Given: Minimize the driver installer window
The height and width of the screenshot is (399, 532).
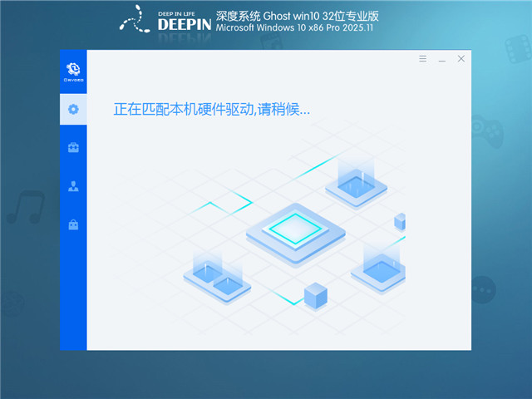Looking at the screenshot, I should click(x=442, y=59).
